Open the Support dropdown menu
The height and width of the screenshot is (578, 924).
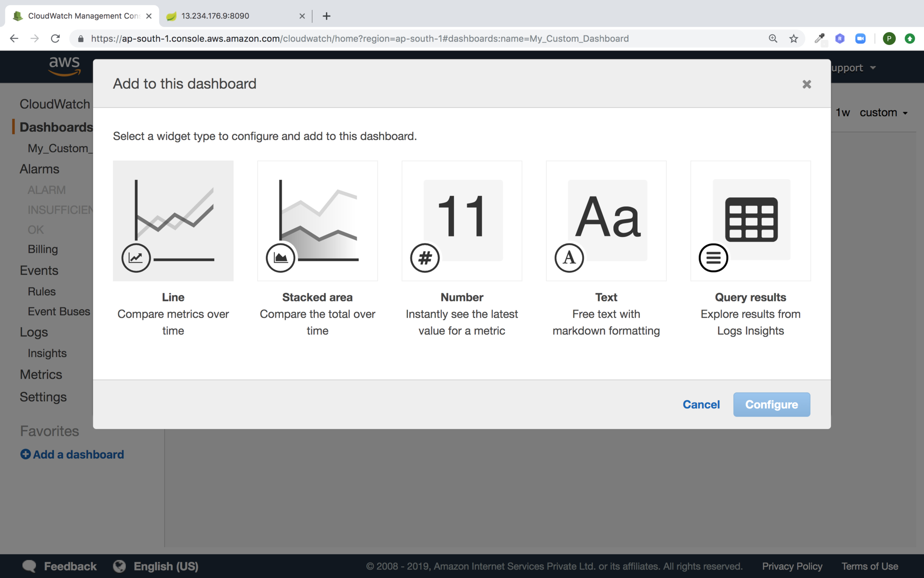pos(854,68)
